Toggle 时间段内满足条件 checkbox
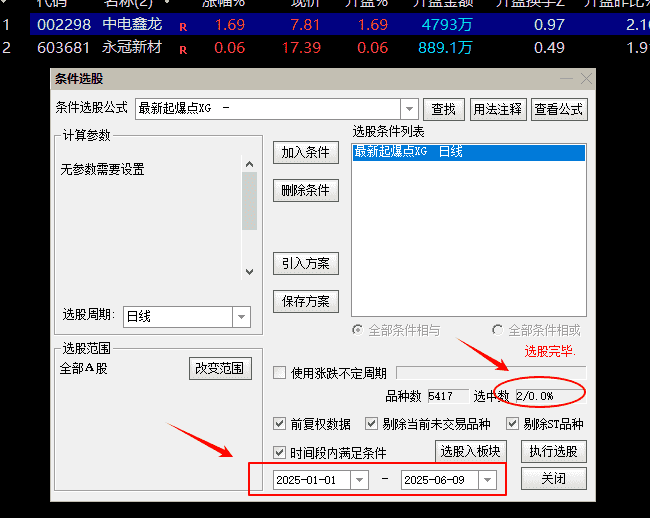This screenshot has height=518, width=650. click(x=279, y=453)
